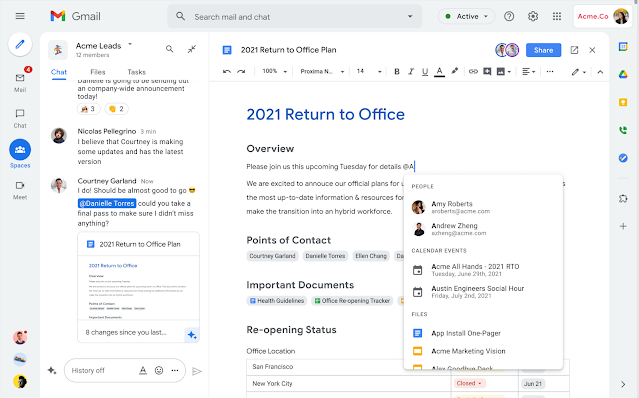This screenshot has height=398, width=639.
Task: Open the Google apps grid
Action: pyautogui.click(x=557, y=16)
